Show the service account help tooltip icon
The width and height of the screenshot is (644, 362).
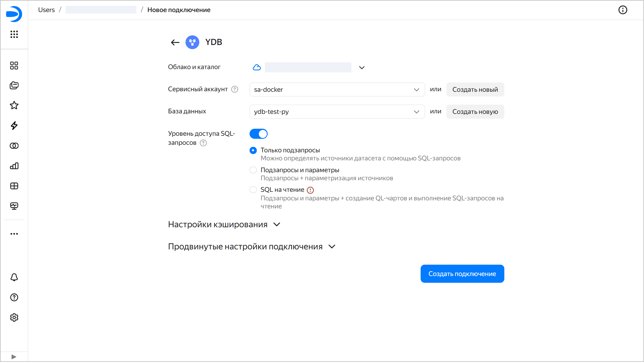click(x=235, y=89)
